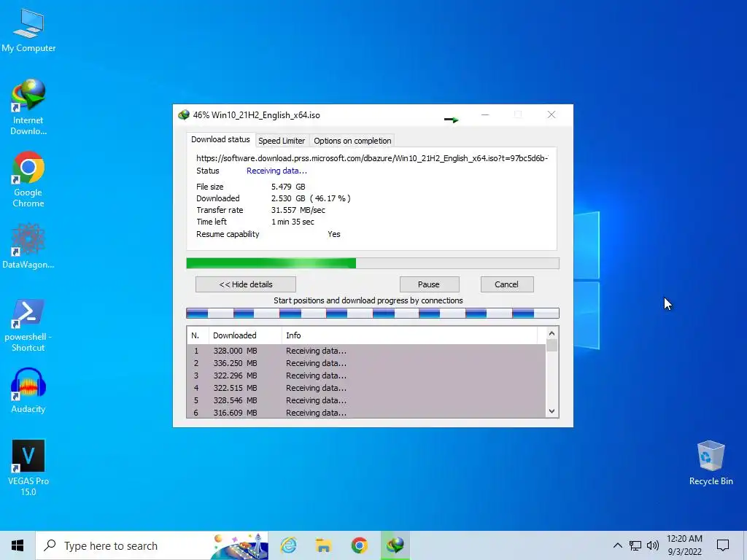Select connection row 322.515 MB
Viewport: 747px width, 560px height.
tap(366, 388)
